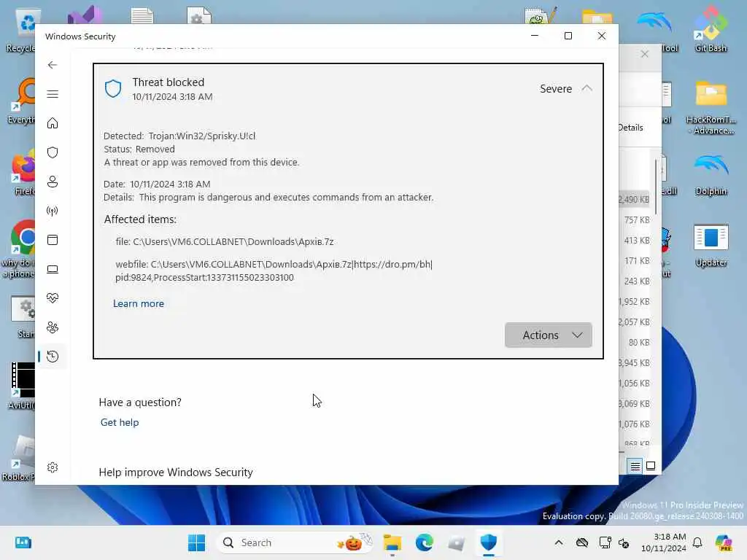Viewport: 747px width, 560px height.
Task: Open App & browser control icon
Action: point(53,240)
